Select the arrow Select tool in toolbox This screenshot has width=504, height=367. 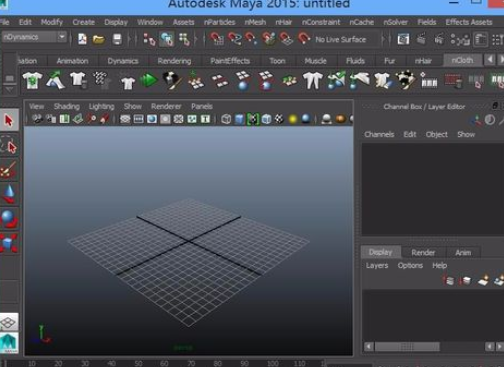pos(9,120)
